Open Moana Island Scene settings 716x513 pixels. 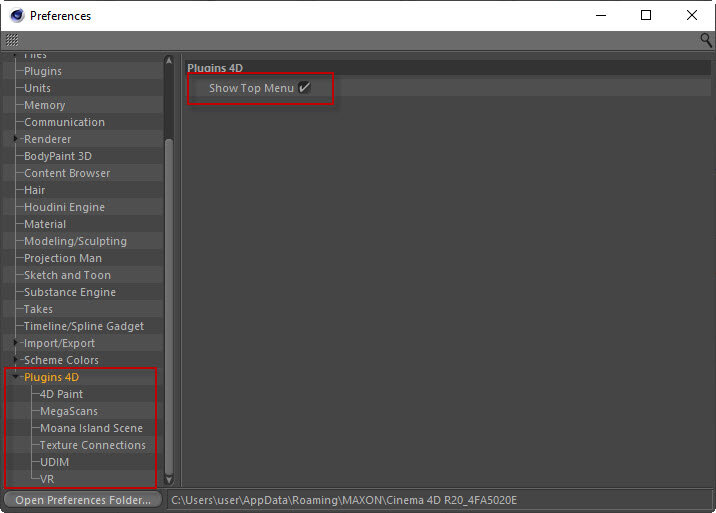pyautogui.click(x=91, y=428)
